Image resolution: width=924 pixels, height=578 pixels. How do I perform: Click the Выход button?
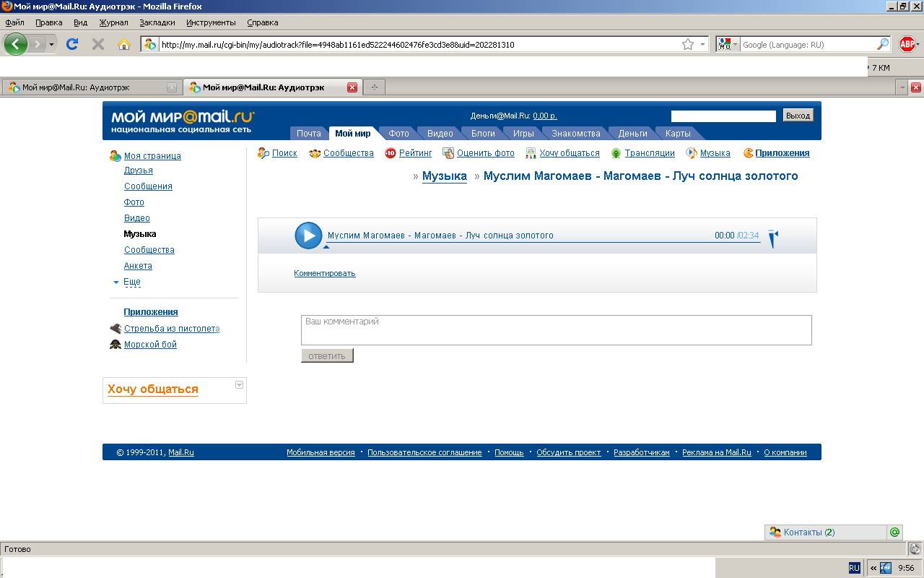pos(798,116)
